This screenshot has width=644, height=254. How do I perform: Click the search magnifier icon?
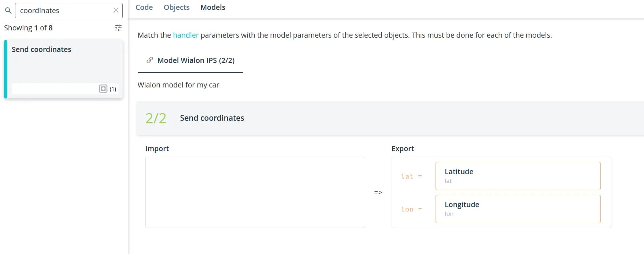(8, 11)
